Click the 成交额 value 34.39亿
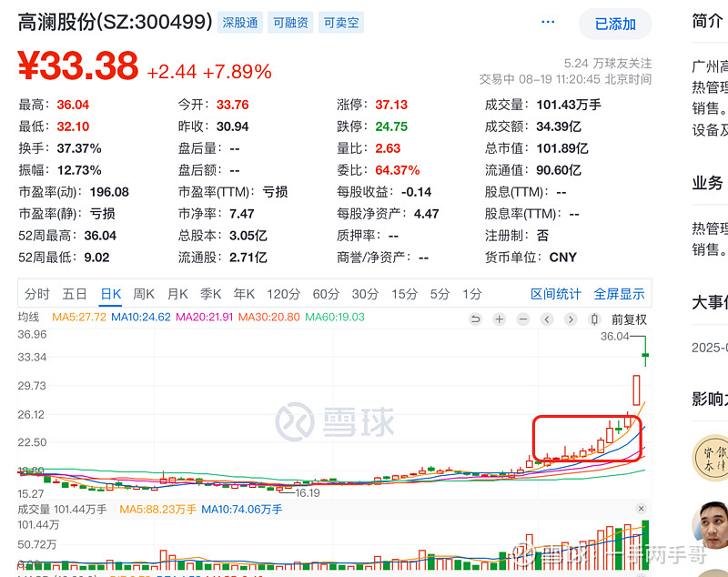The height and width of the screenshot is (577, 728). point(559,127)
